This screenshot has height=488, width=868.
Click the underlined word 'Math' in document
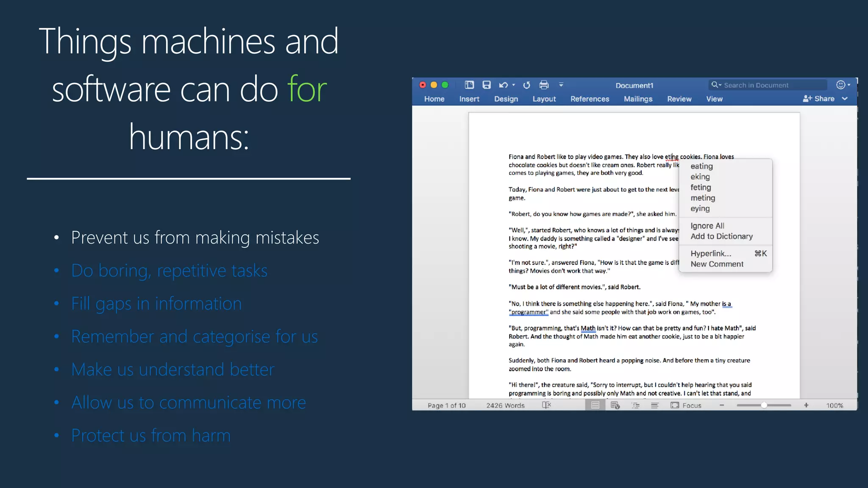coord(588,328)
